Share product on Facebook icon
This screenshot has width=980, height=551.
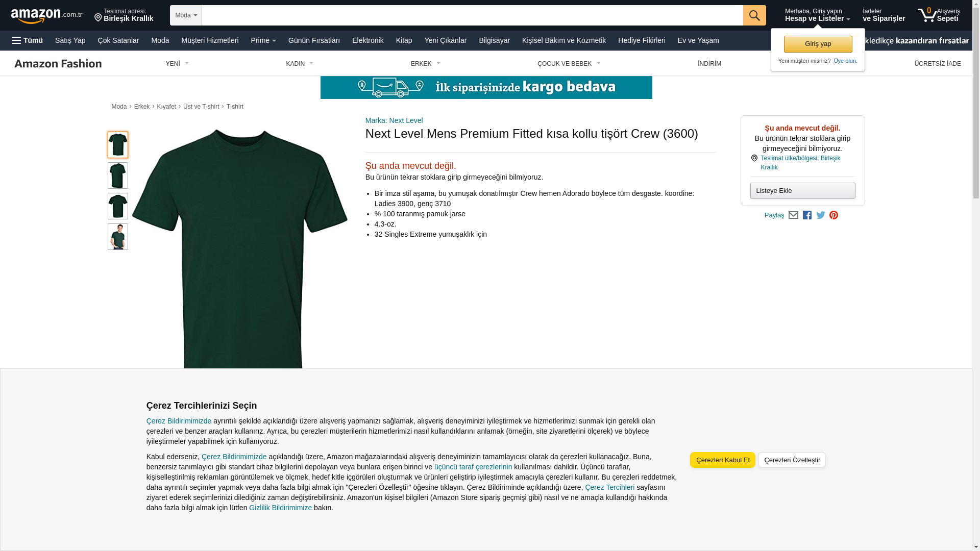[x=807, y=215]
